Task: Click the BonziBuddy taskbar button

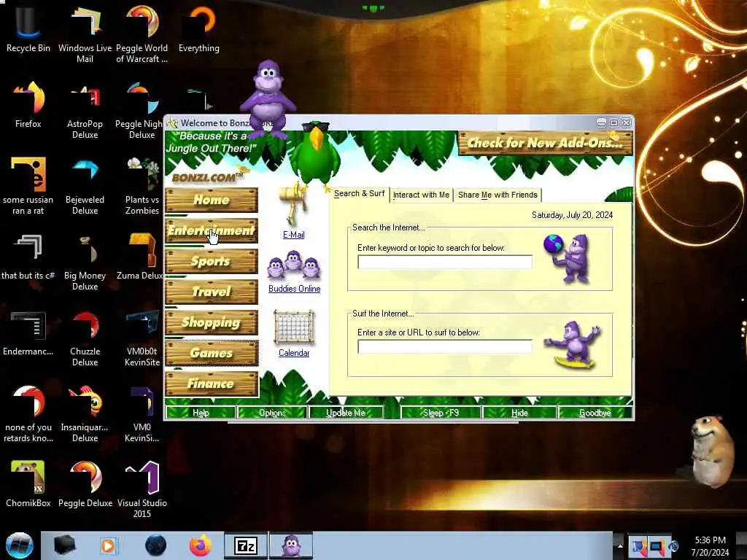Action: 291,545
